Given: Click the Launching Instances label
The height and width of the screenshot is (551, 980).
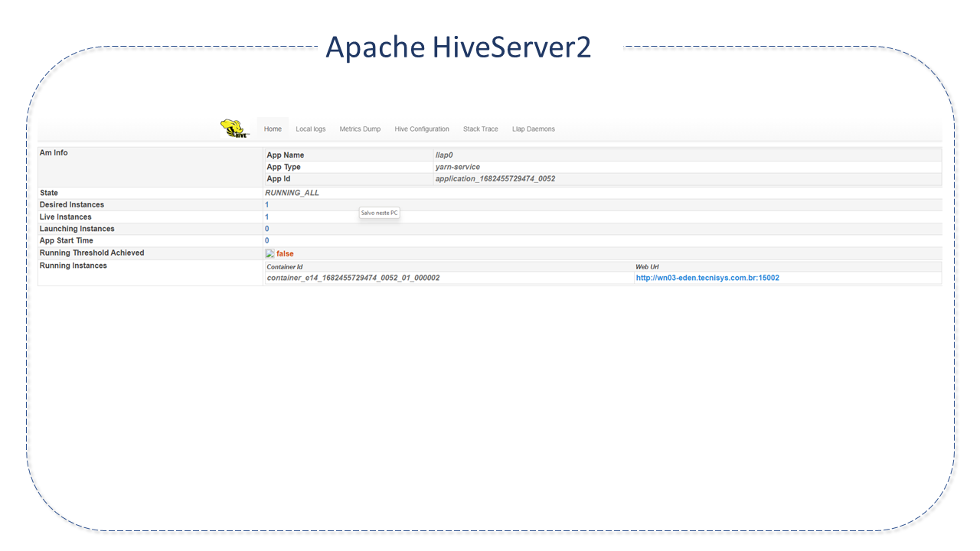Looking at the screenshot, I should point(77,229).
